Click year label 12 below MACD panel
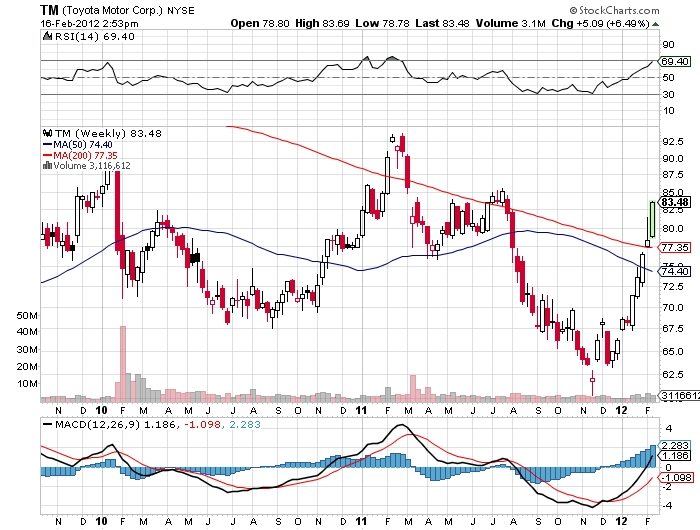The image size is (700, 530). [x=621, y=521]
